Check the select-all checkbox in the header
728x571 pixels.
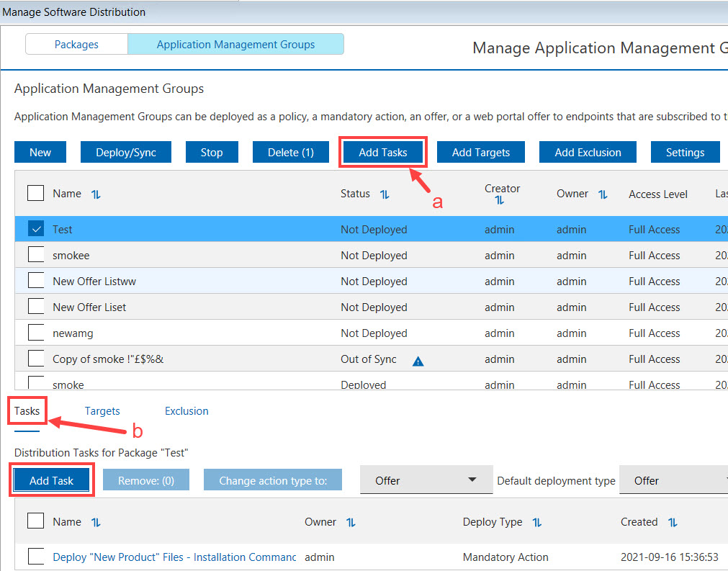tap(35, 193)
